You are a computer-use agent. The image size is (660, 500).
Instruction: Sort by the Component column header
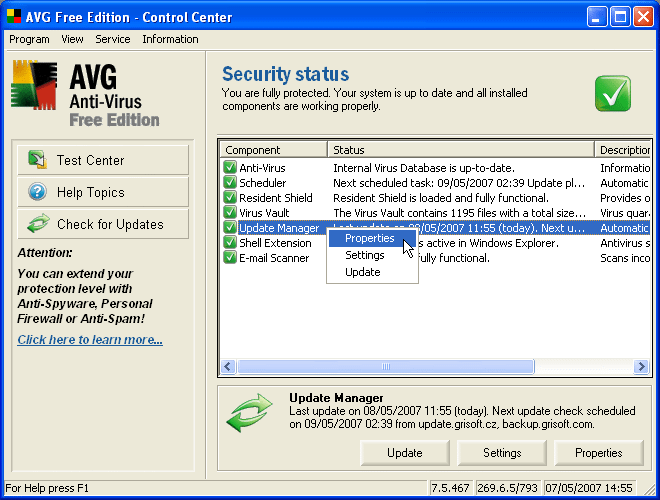[x=274, y=150]
